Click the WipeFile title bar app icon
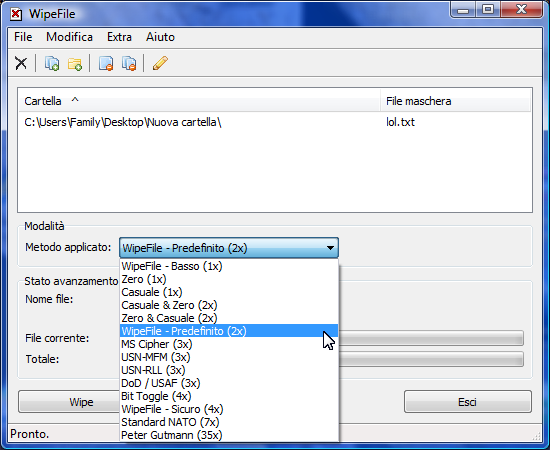 pos(16,14)
